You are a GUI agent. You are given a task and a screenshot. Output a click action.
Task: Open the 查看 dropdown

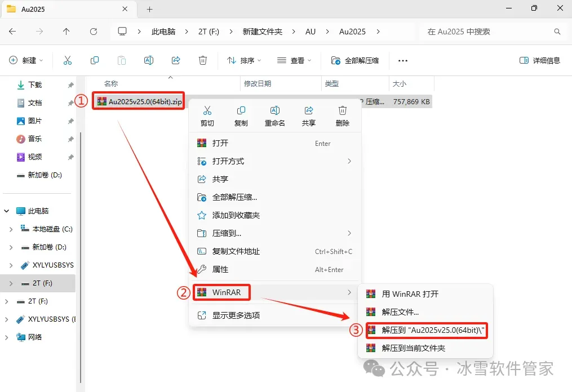294,60
